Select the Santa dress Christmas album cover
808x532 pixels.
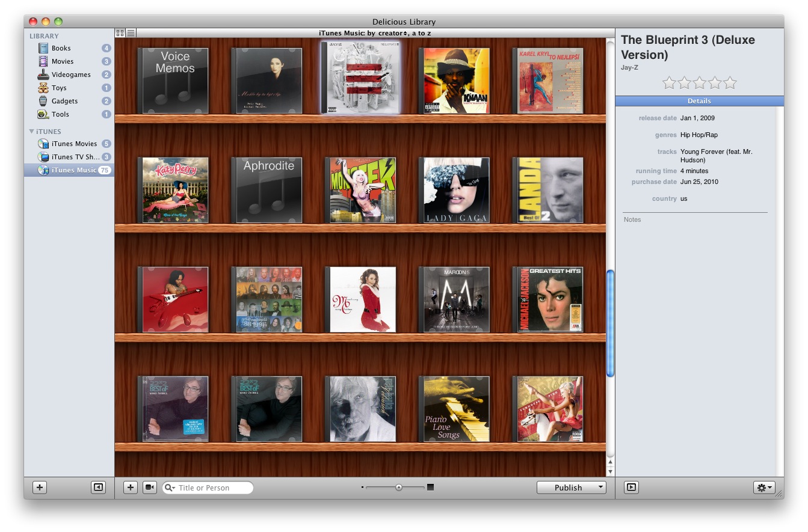coord(361,299)
